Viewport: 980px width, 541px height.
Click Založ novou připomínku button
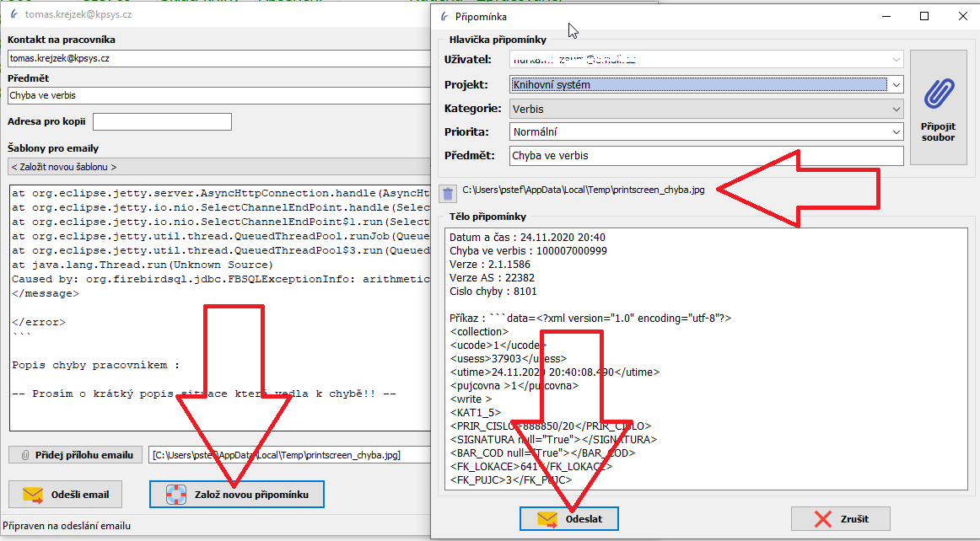coord(237,494)
